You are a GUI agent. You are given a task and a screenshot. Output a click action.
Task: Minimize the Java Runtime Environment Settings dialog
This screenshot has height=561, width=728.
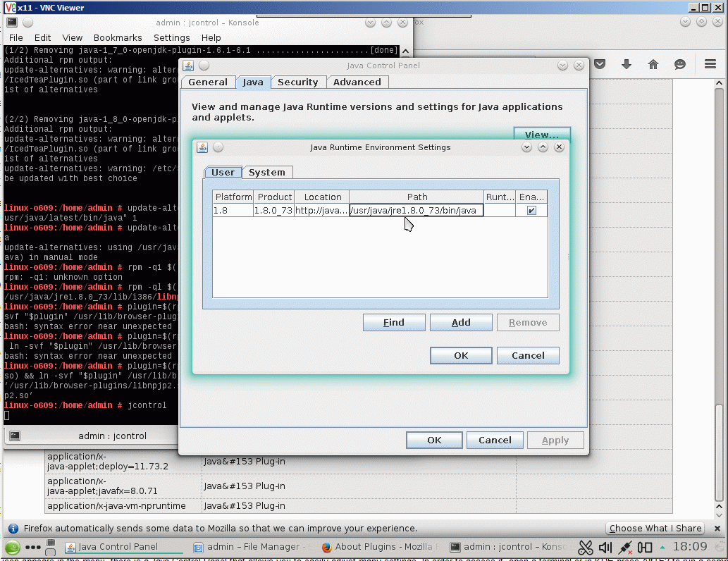(x=526, y=147)
